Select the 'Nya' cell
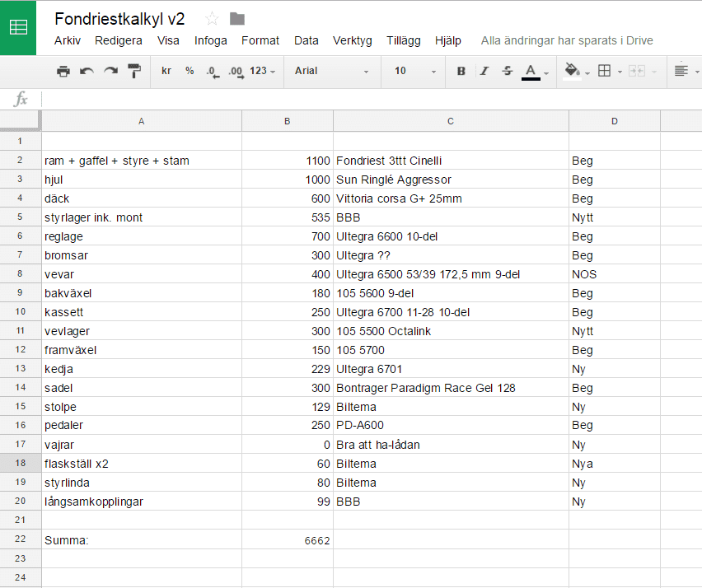 [x=615, y=464]
